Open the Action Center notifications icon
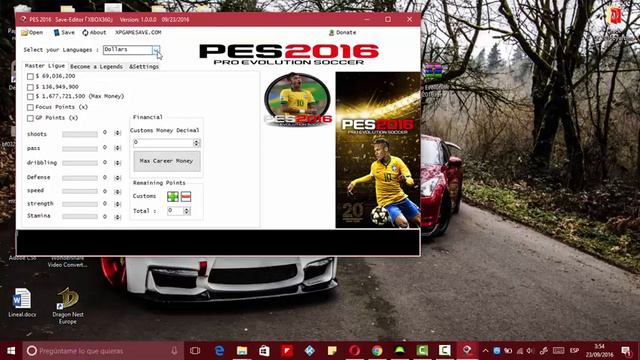 tap(626, 351)
